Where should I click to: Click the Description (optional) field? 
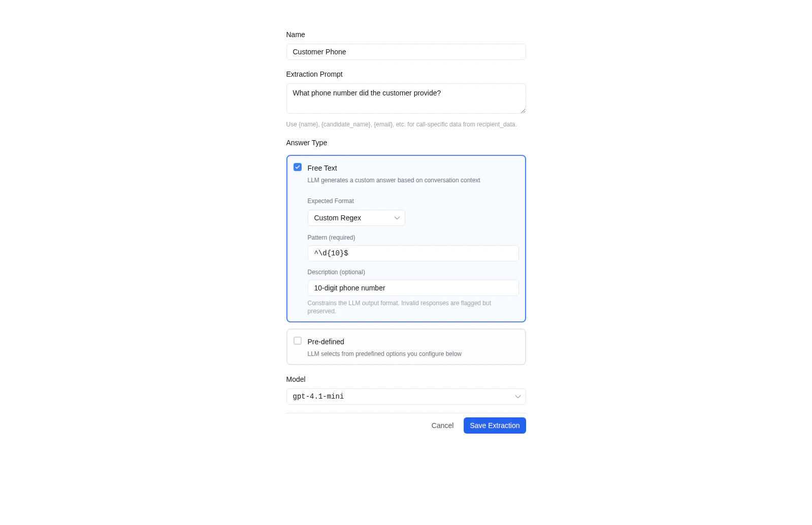tap(413, 287)
